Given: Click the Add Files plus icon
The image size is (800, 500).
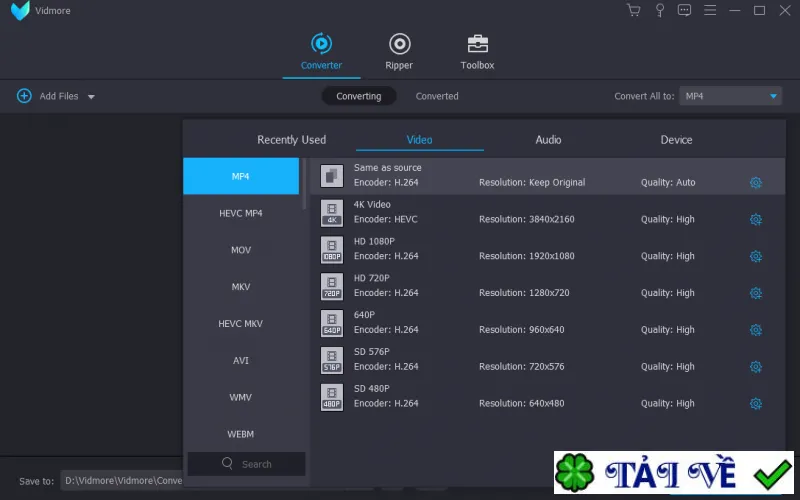Looking at the screenshot, I should pyautogui.click(x=24, y=96).
